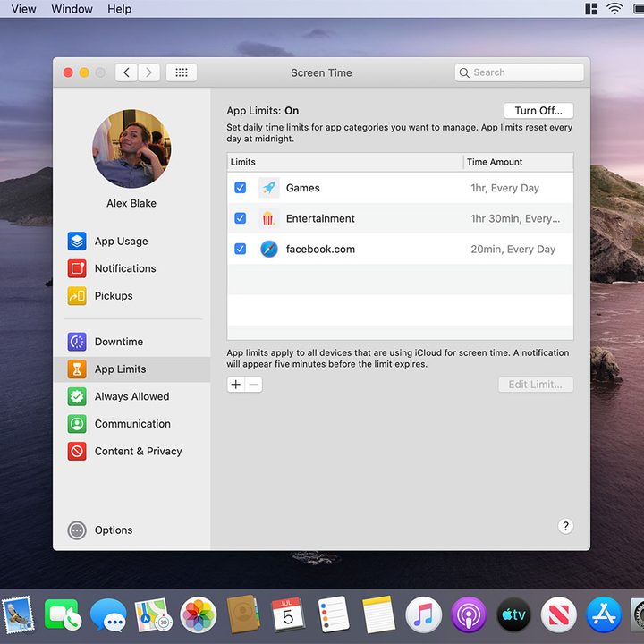This screenshot has height=644, width=644.
Task: Uncheck the Entertainment limit checkbox
Action: tap(241, 218)
